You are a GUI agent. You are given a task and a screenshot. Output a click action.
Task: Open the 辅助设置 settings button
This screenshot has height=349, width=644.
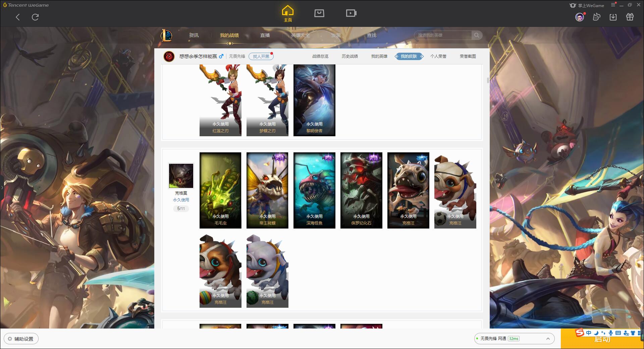pos(21,339)
